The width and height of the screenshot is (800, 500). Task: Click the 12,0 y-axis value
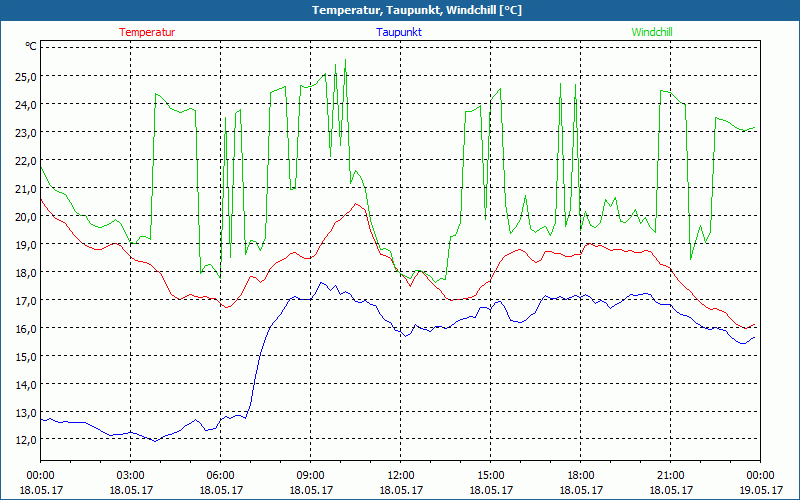click(x=25, y=440)
